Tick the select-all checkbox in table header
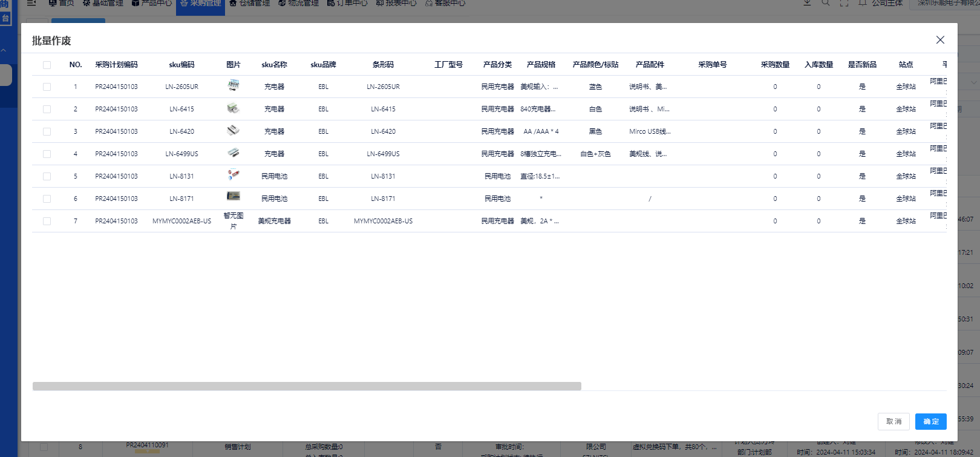This screenshot has height=457, width=980. click(x=47, y=65)
